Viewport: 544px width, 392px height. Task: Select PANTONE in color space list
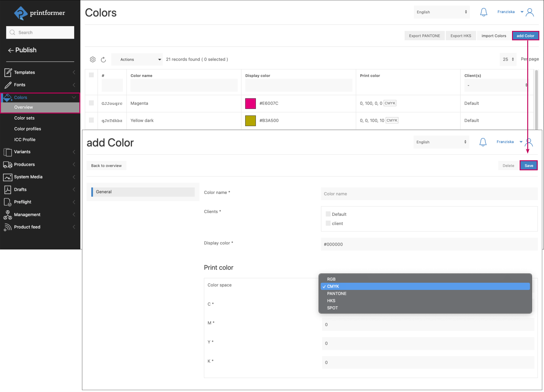337,294
